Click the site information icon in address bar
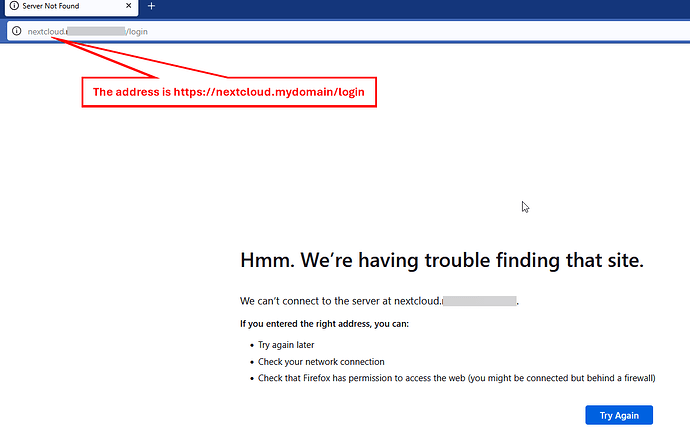The height and width of the screenshot is (444, 690). (x=17, y=31)
